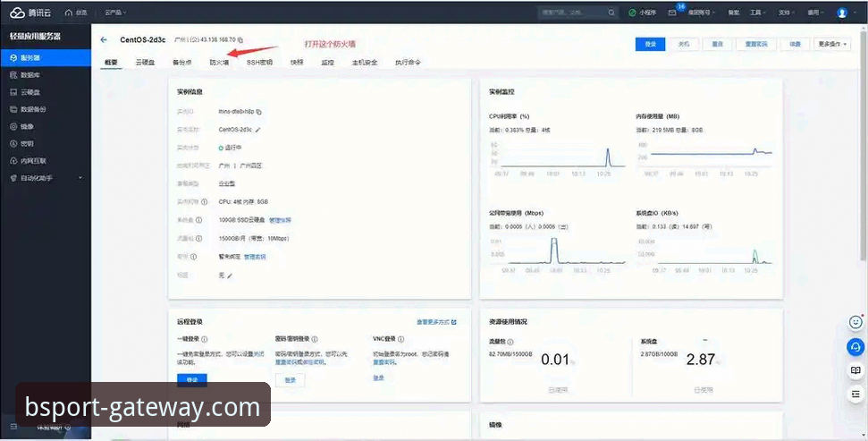This screenshot has width=868, height=441.
Task: Click the blue 登录 button under 一键登录
Action: pos(192,380)
